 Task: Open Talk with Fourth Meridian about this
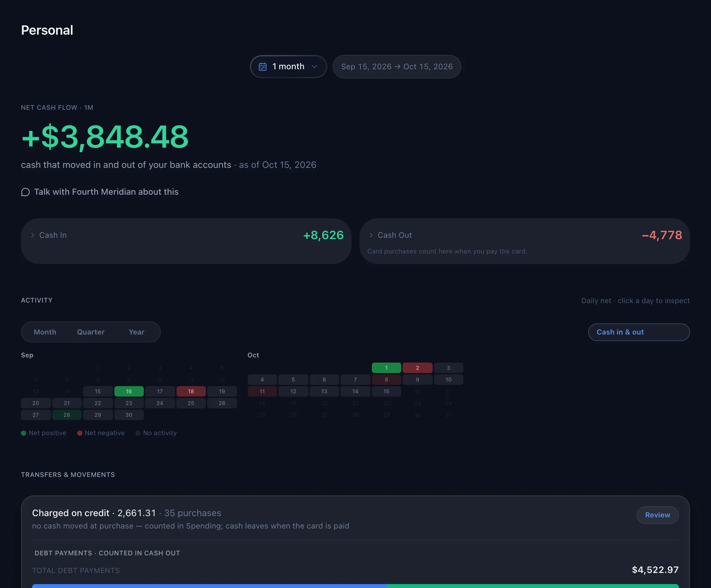click(100, 192)
